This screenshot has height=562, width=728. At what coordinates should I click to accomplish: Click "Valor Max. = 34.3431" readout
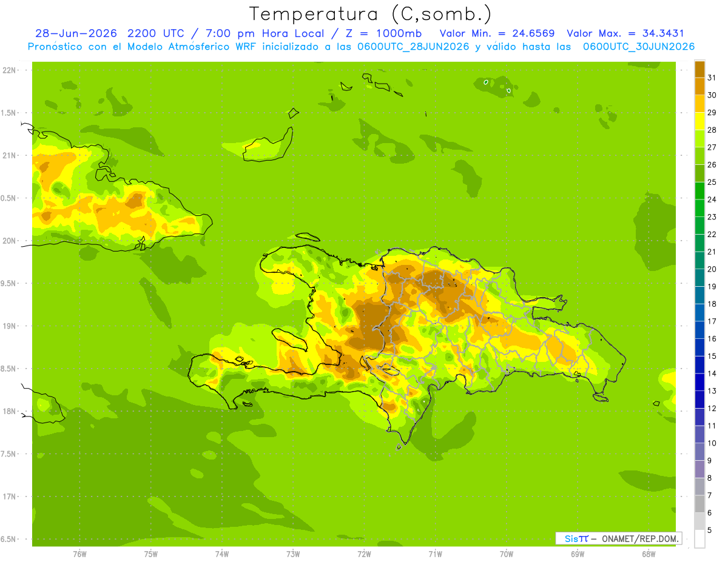coord(625,33)
